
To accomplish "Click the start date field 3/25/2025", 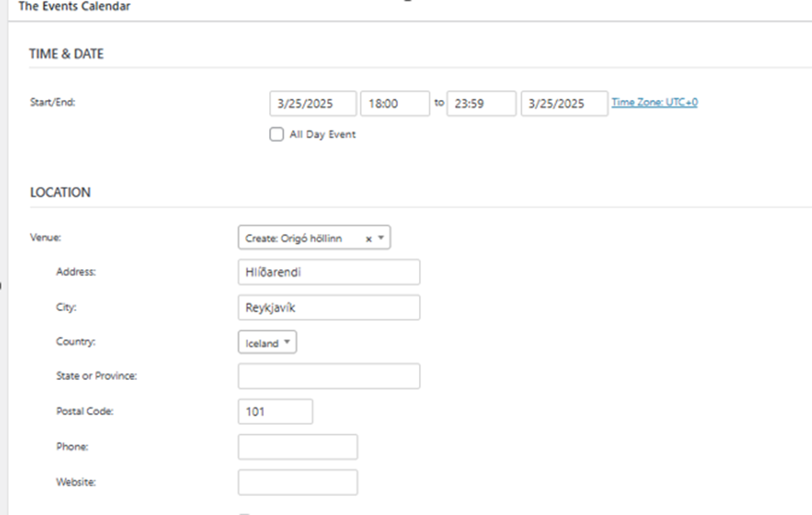I will [313, 104].
